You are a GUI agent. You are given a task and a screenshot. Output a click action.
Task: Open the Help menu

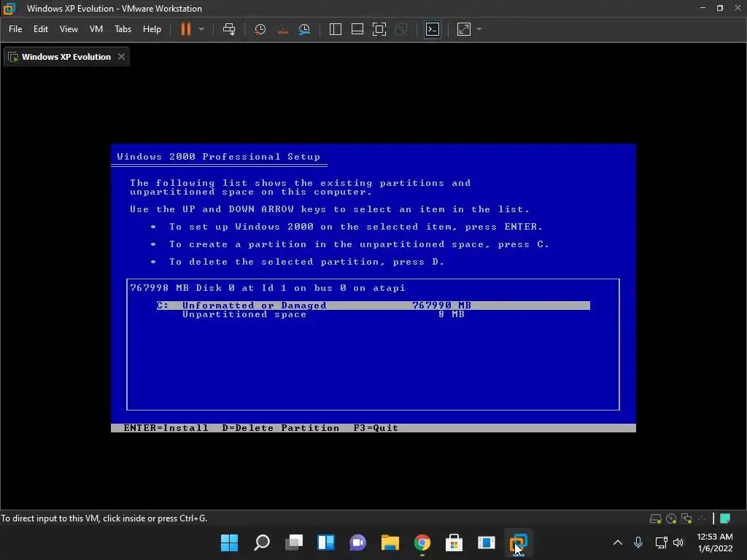[152, 29]
